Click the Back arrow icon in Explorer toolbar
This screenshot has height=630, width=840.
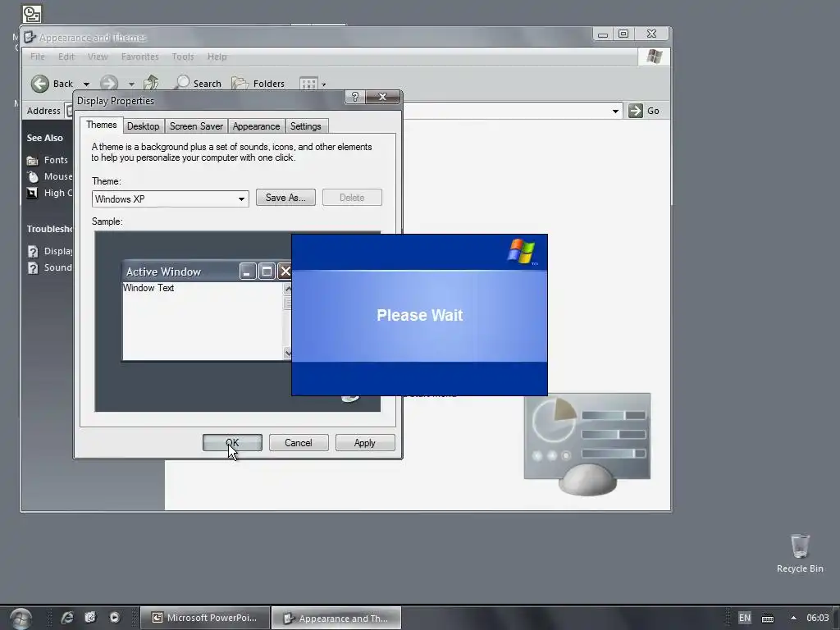[40, 84]
